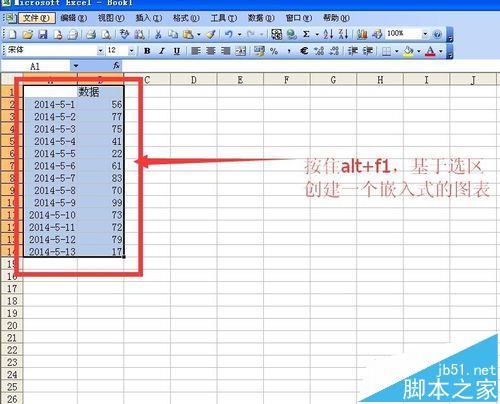Open the zoom percentage dropdown
Image resolution: width=500 pixels, height=404 pixels.
(x=425, y=34)
